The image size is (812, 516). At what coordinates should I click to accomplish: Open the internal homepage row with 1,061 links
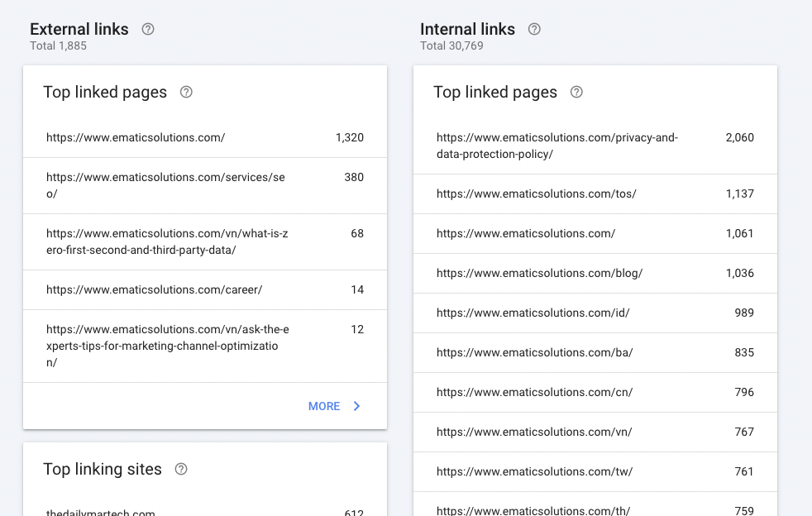(595, 234)
